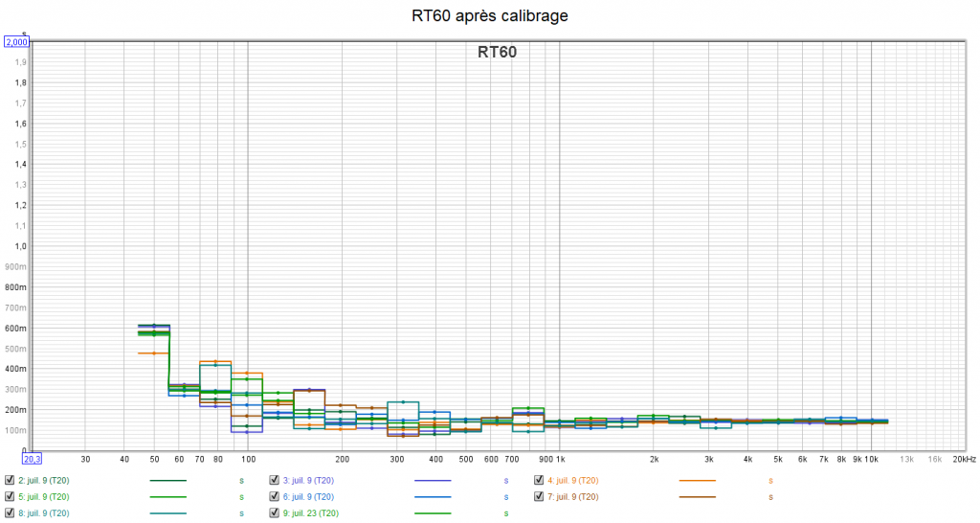
Task: Click the purple line swatch for trace 3
Action: coord(433,480)
